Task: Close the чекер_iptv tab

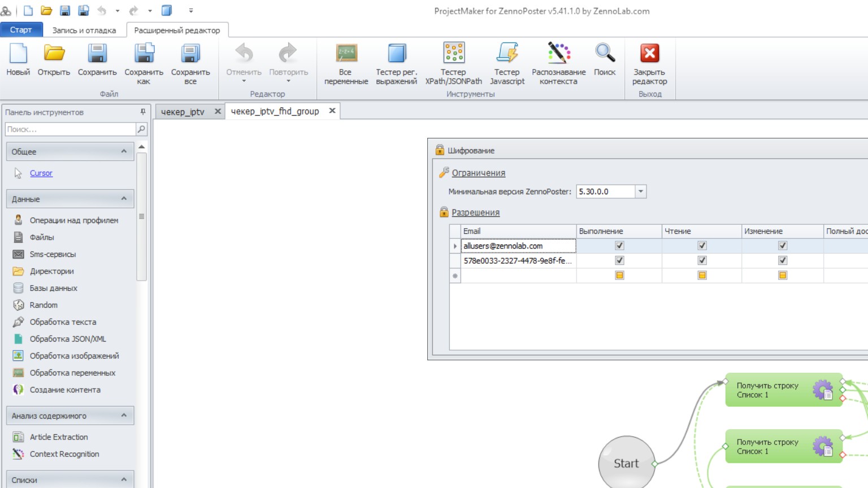Action: (x=218, y=111)
